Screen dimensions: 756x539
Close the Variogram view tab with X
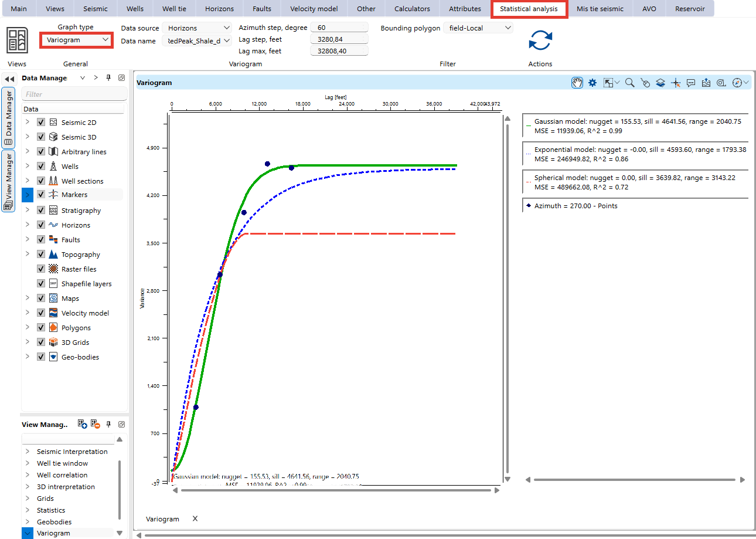(195, 519)
